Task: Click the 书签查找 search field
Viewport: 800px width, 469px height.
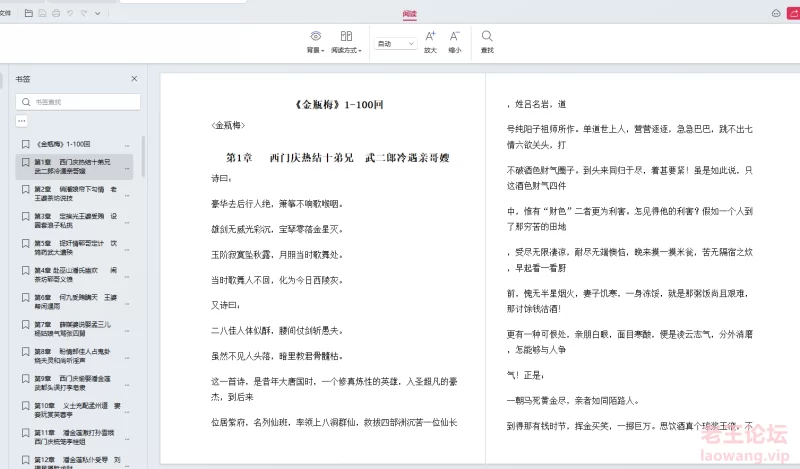Action: [x=78, y=102]
